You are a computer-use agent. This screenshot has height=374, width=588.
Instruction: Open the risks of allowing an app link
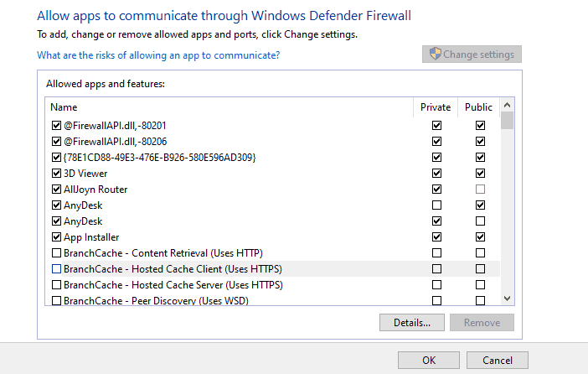coord(158,55)
